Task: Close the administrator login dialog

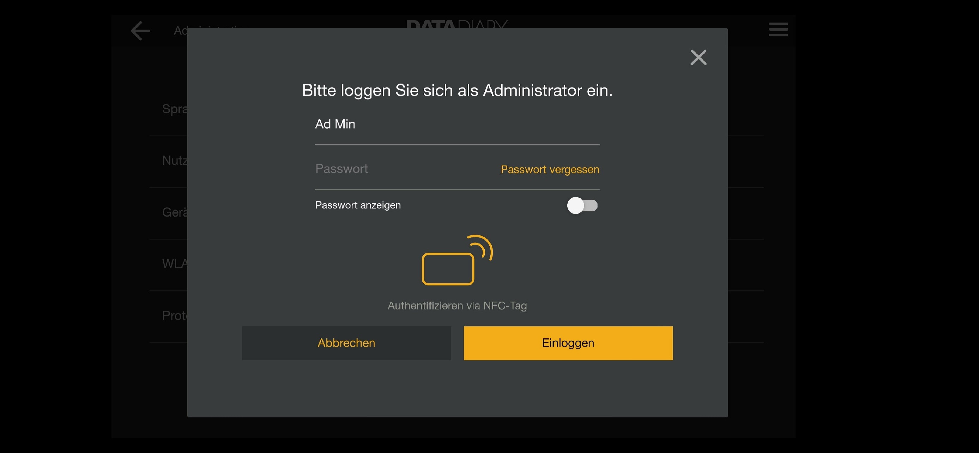Action: coord(698,58)
